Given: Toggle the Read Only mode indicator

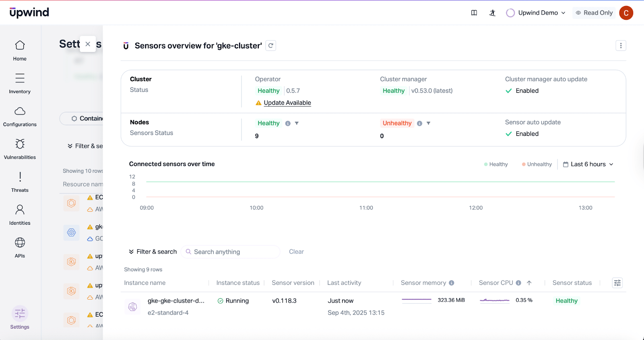Looking at the screenshot, I should click(x=594, y=13).
